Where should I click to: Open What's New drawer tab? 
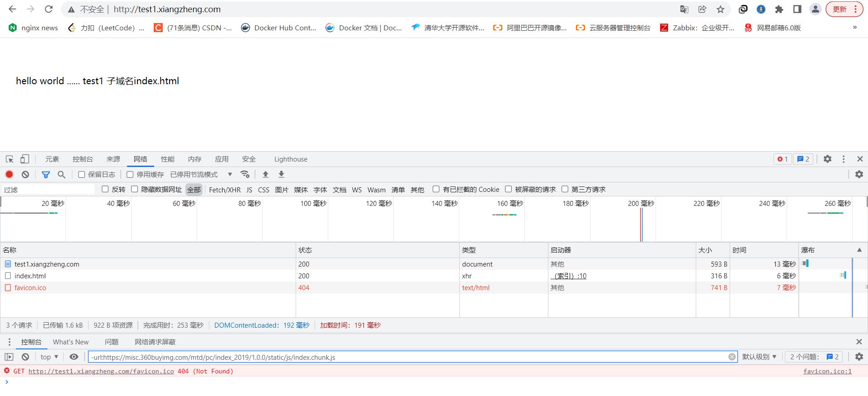71,342
